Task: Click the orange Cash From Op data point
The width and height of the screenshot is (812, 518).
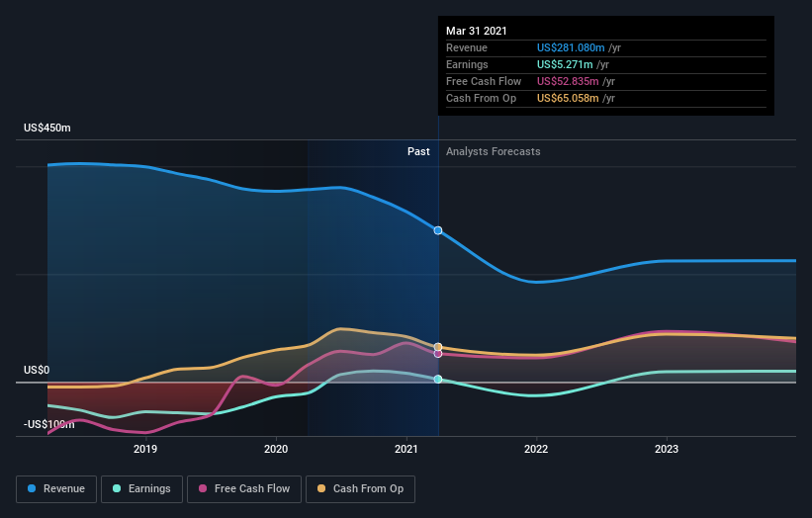Action: pyautogui.click(x=438, y=347)
